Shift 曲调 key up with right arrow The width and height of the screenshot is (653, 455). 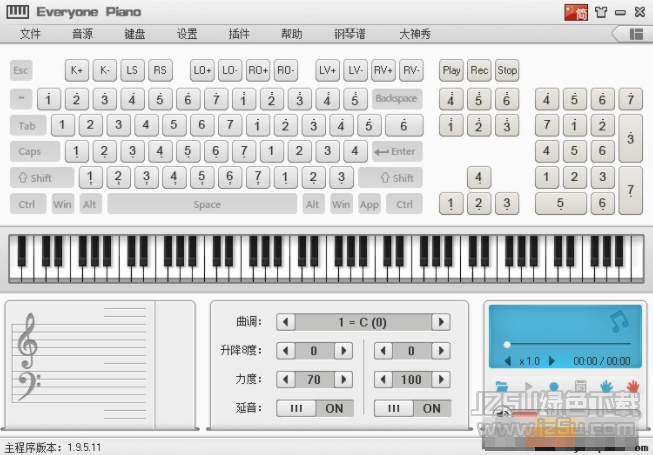point(441,322)
